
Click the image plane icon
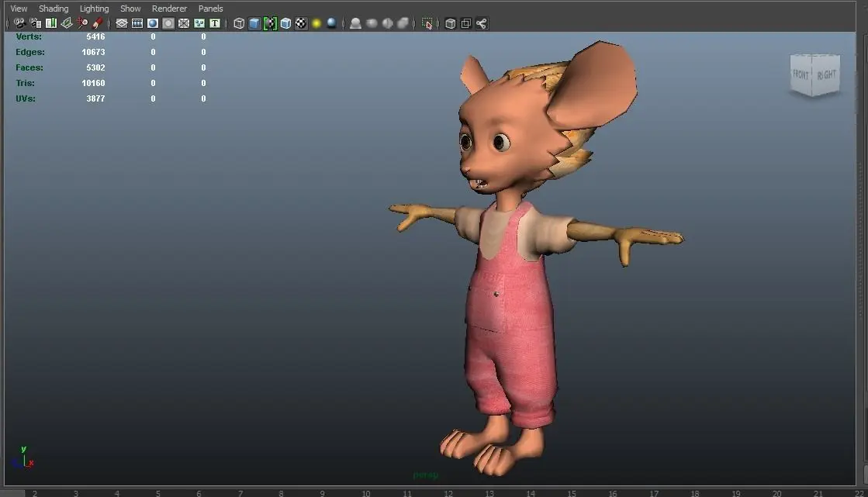67,23
